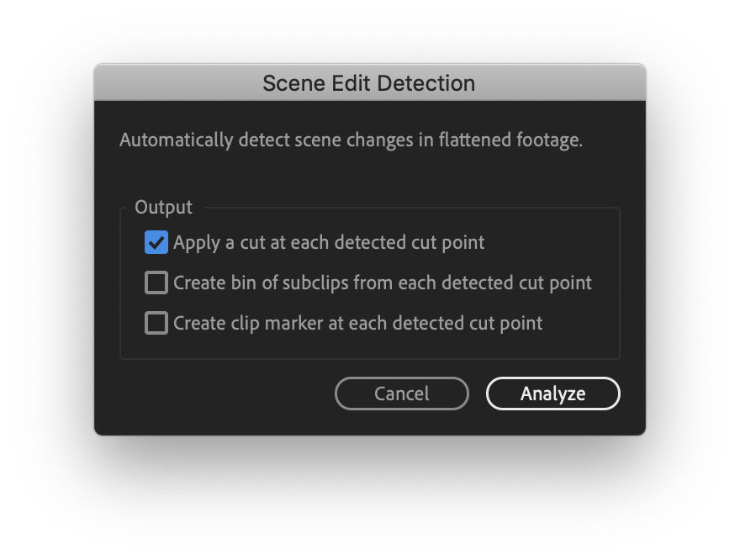The width and height of the screenshot is (740, 560).
Task: Select the 'Output' group label
Action: [x=165, y=207]
